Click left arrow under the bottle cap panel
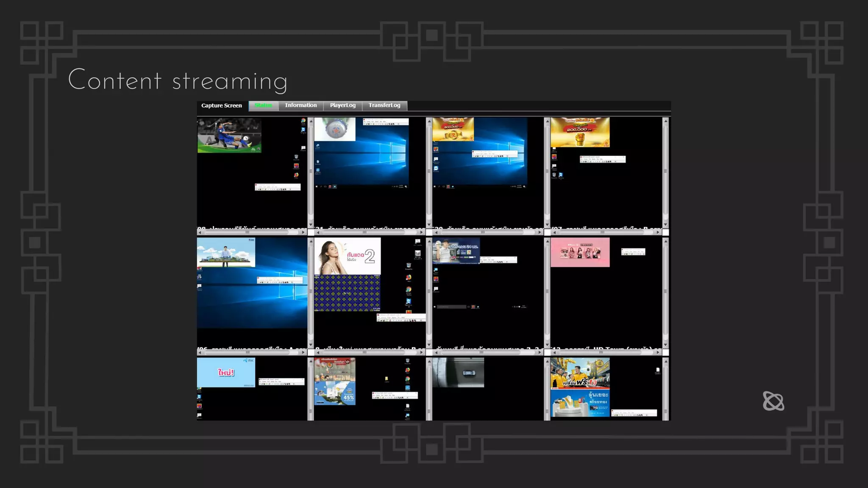This screenshot has height=488, width=868. tap(317, 232)
